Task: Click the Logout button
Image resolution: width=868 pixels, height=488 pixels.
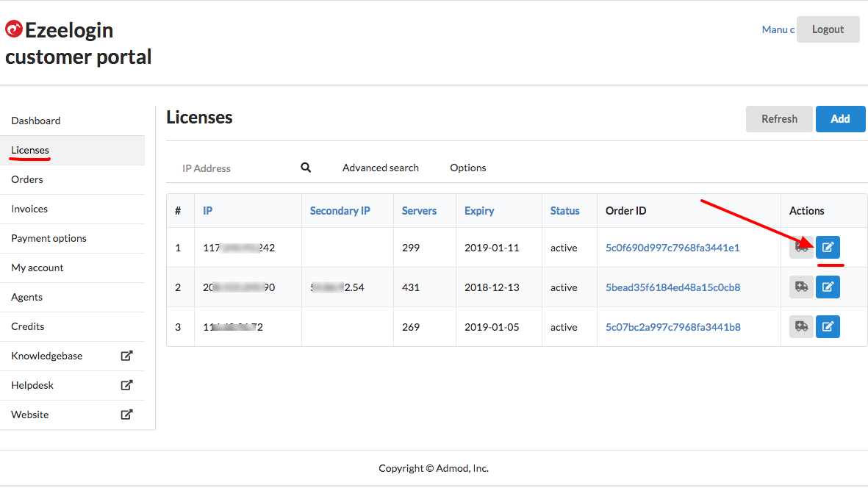Action: coord(828,29)
